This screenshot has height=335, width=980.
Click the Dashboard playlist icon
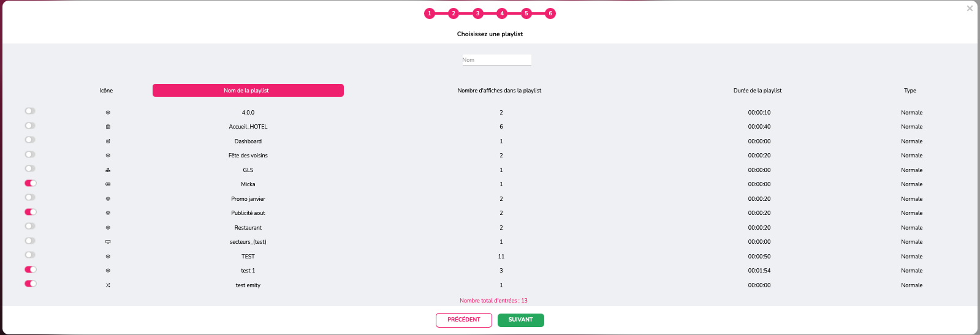(x=108, y=141)
